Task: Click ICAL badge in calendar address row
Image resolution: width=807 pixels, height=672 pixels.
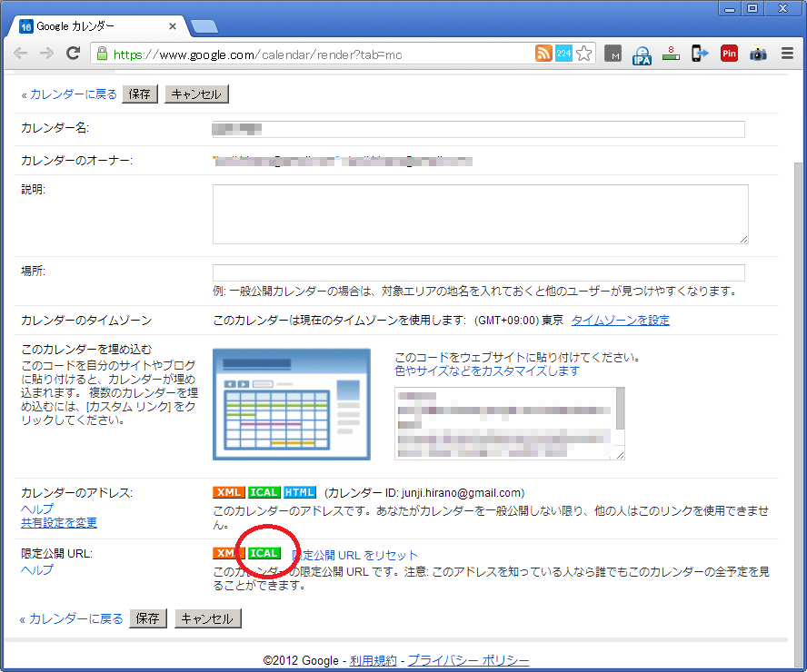Action: [x=264, y=492]
